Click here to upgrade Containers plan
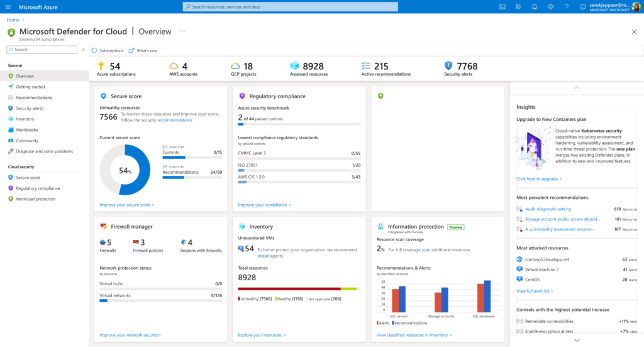644x347 pixels. point(539,179)
